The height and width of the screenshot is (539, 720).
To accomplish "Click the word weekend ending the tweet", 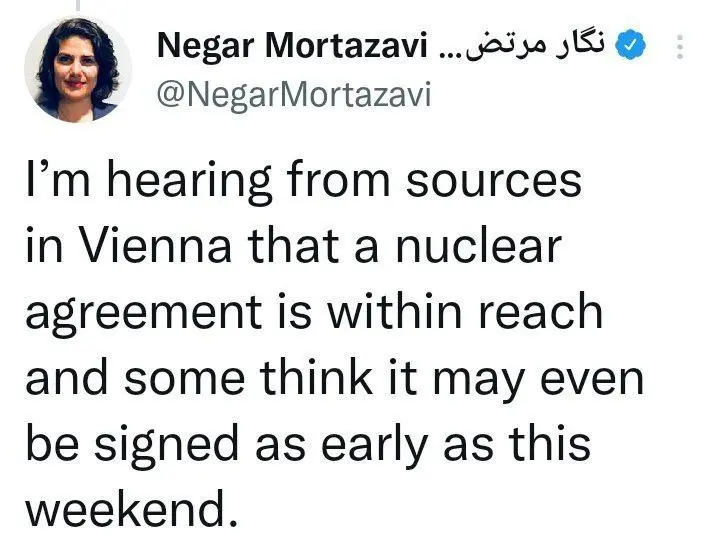I will coord(131,511).
